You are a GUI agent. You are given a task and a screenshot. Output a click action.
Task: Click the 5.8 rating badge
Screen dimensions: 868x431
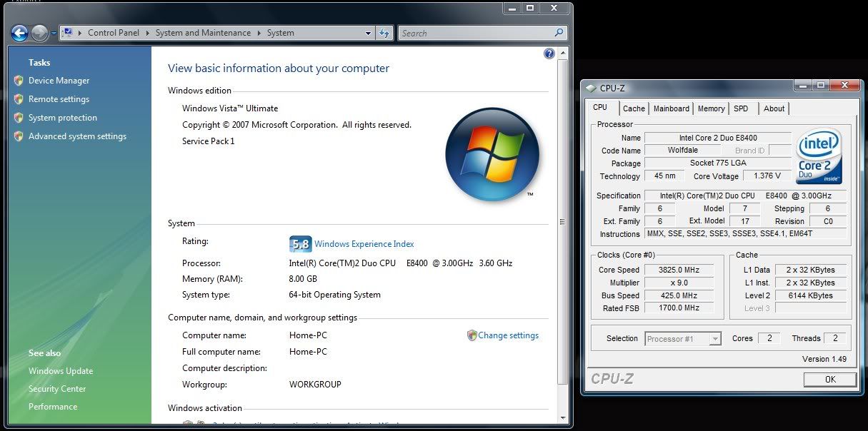coord(300,244)
